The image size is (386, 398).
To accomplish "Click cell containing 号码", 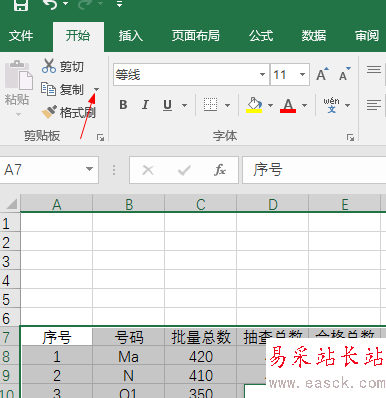I will 129,337.
